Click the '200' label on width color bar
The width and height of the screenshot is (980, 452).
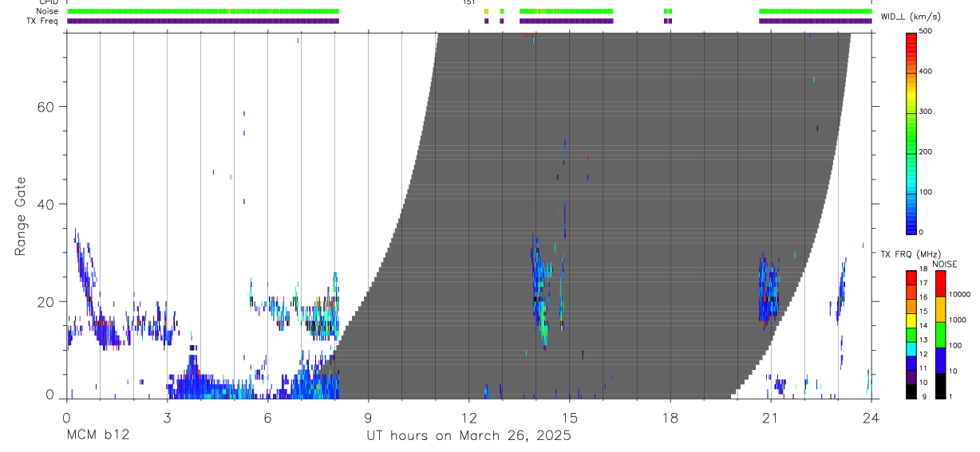click(927, 151)
